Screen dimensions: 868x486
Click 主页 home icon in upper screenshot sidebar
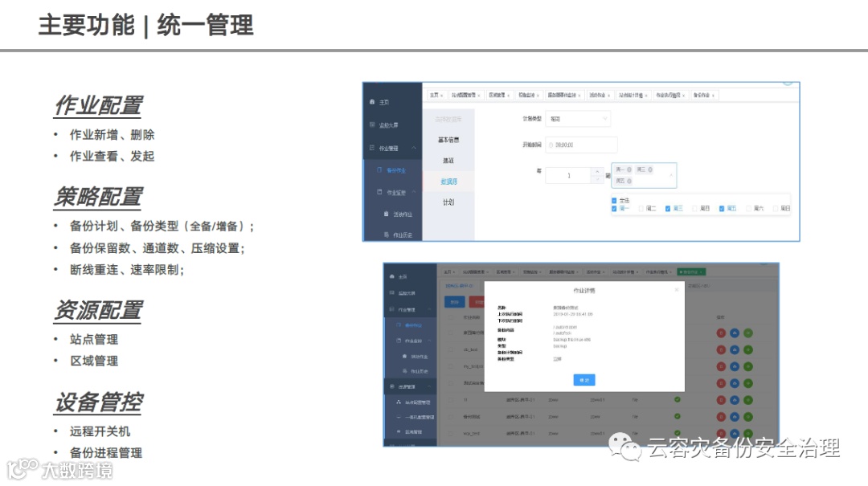[372, 102]
